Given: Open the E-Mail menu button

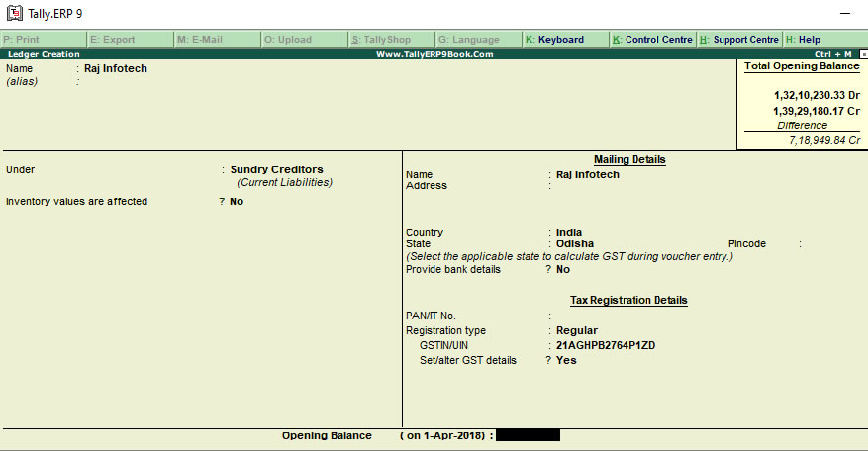Looking at the screenshot, I should pyautogui.click(x=217, y=40).
